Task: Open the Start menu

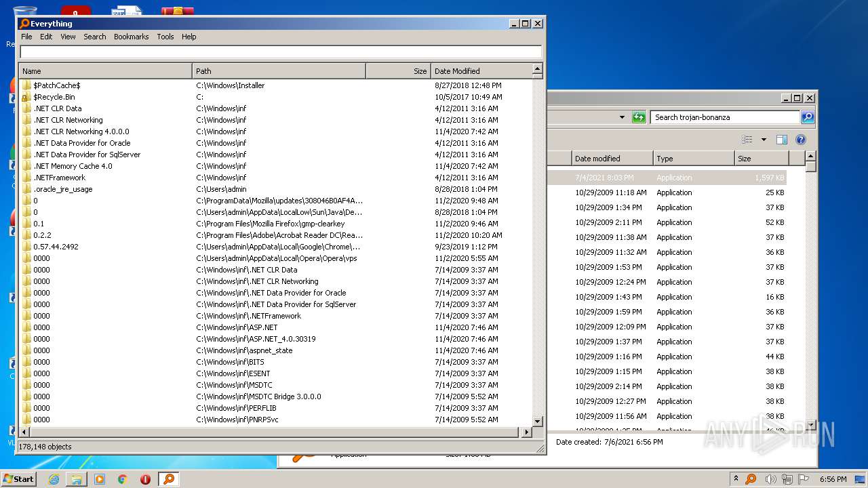Action: point(19,479)
